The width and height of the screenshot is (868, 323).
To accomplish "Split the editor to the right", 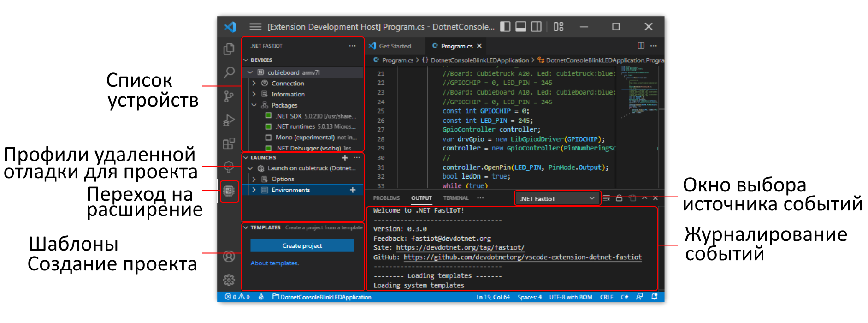I will pos(641,46).
